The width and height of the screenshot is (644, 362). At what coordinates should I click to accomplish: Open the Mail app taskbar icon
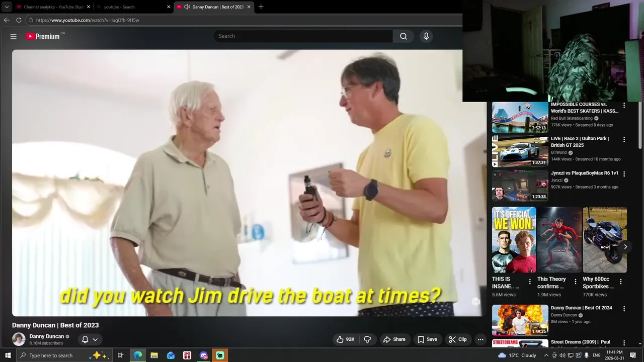point(171,355)
